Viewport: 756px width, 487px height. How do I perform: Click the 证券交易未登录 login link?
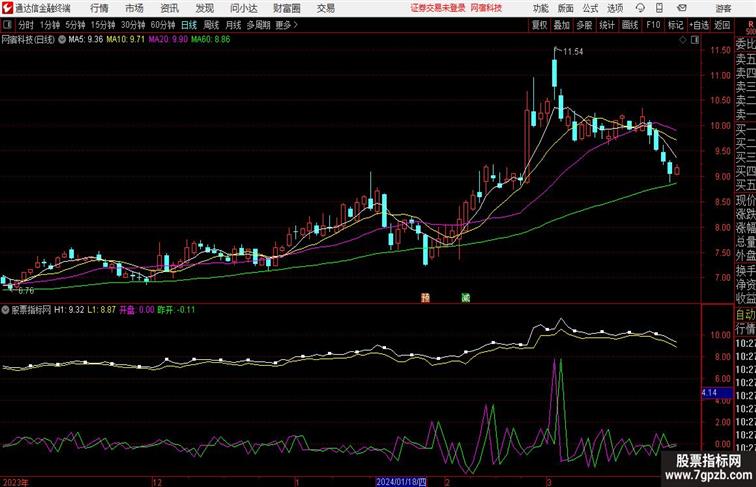point(438,8)
